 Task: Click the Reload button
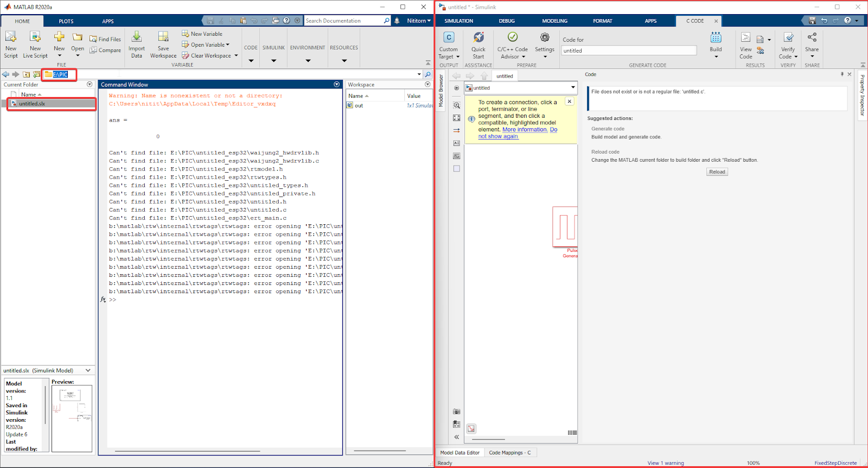(x=717, y=172)
